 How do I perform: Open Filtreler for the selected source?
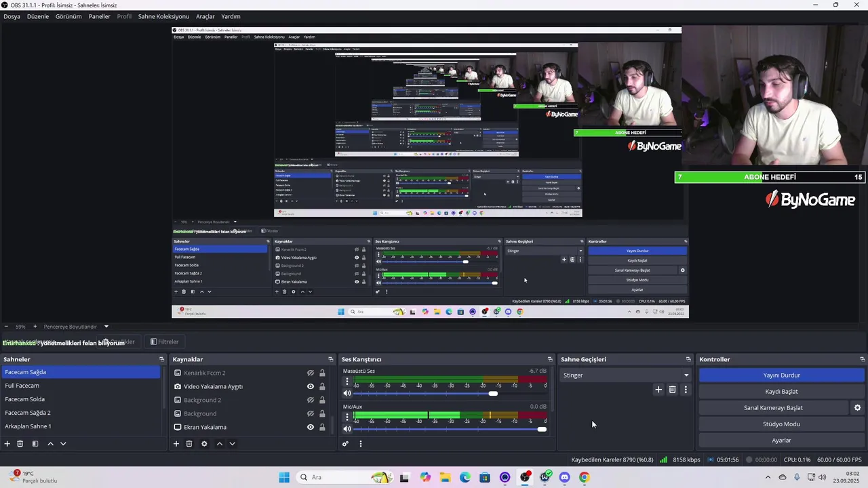(x=164, y=342)
